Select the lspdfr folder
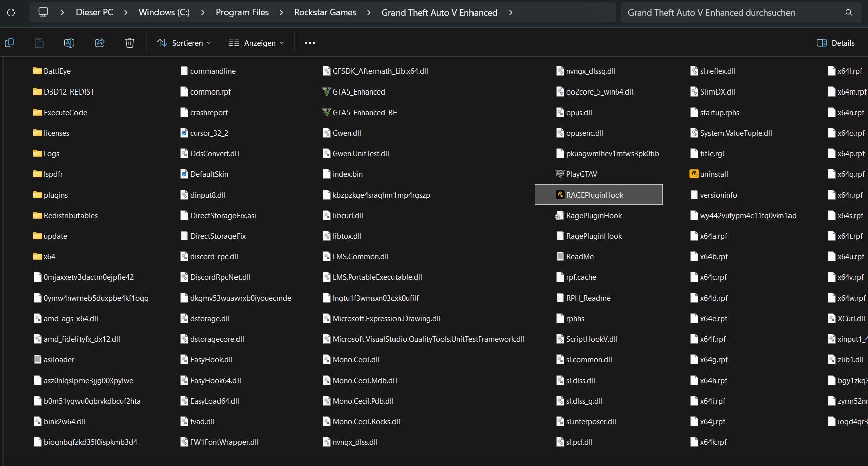868x466 pixels. [x=48, y=174]
